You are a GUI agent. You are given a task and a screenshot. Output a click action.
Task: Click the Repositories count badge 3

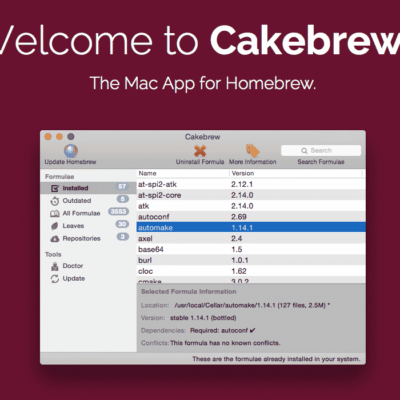coord(123,237)
